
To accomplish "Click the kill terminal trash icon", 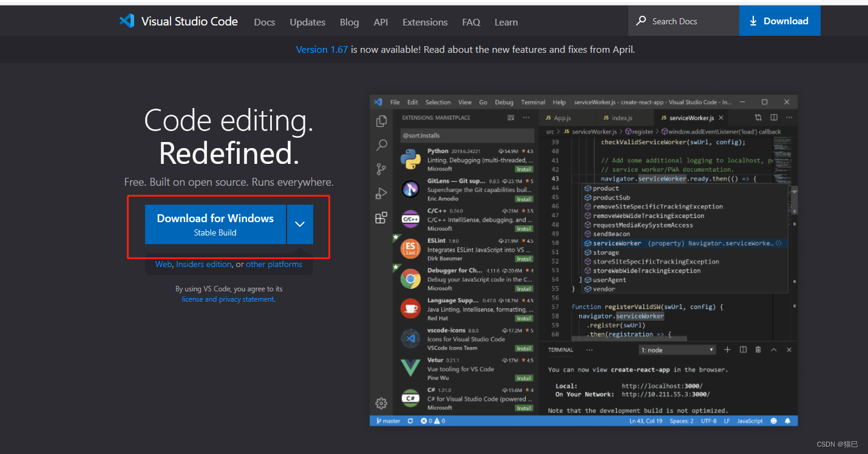I will pyautogui.click(x=758, y=350).
